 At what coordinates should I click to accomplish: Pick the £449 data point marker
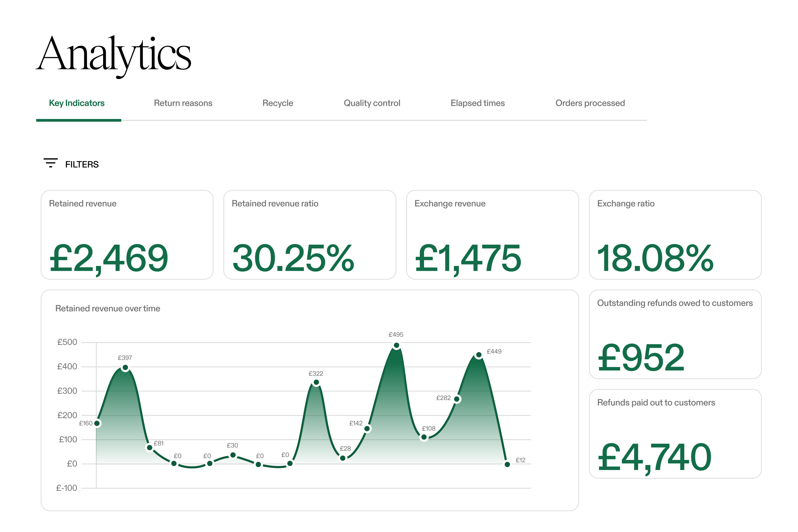click(x=479, y=355)
